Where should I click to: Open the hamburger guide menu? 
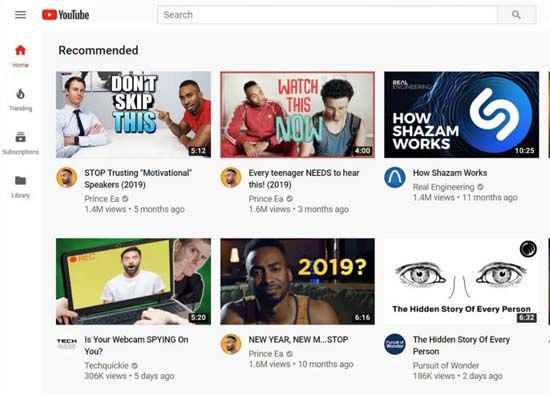(x=20, y=15)
